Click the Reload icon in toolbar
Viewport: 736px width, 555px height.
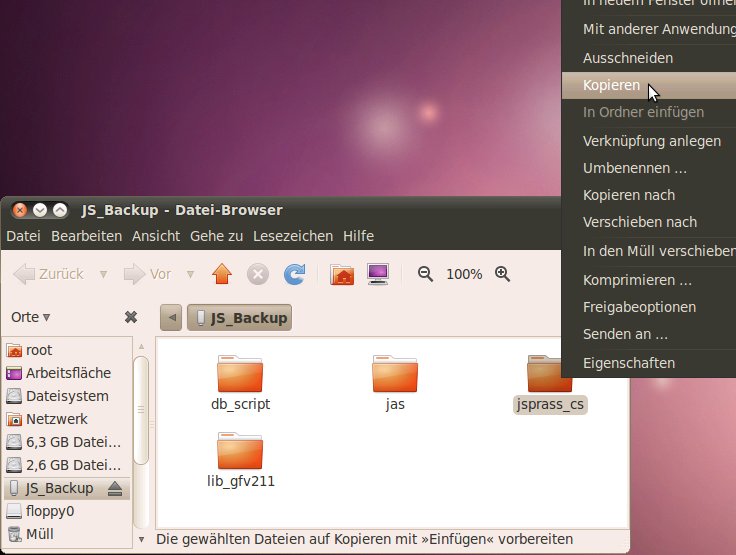pyautogui.click(x=294, y=274)
